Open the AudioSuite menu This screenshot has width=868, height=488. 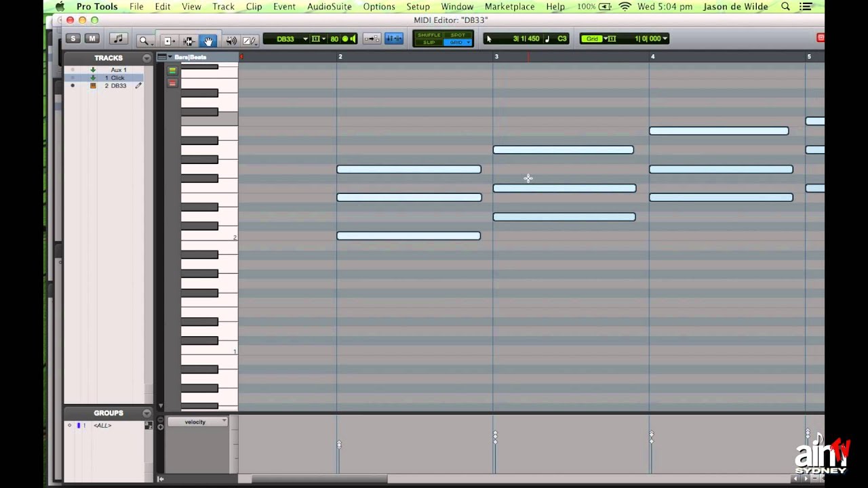coord(330,7)
